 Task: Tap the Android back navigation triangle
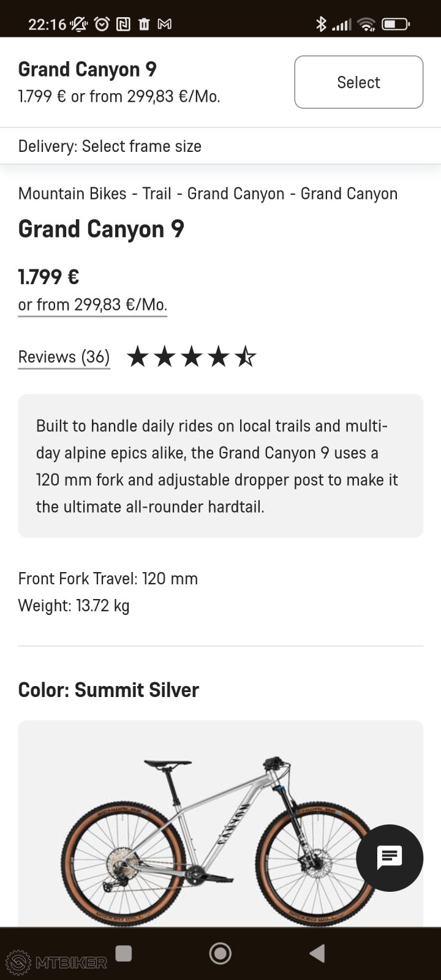tap(317, 953)
